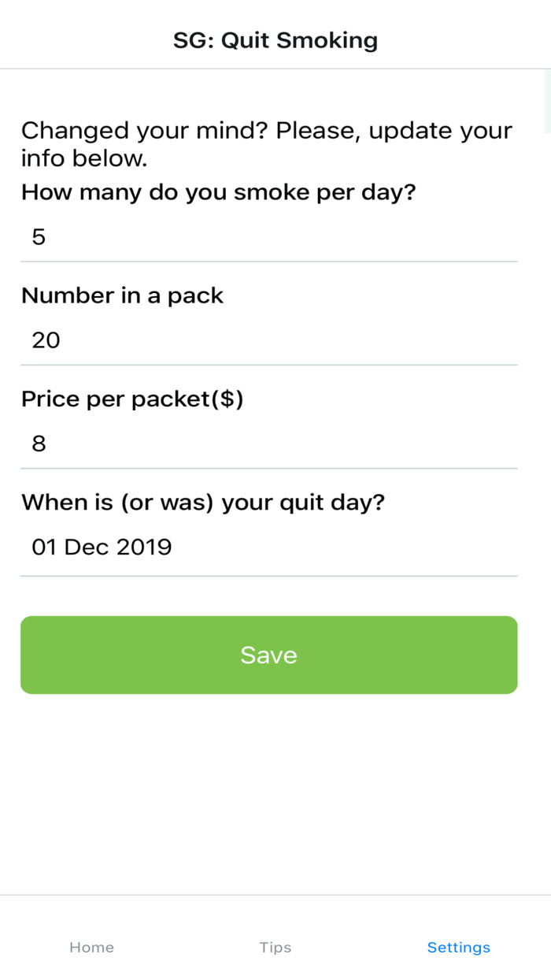The image size is (551, 980).
Task: Open the Tips tab
Action: click(x=275, y=948)
